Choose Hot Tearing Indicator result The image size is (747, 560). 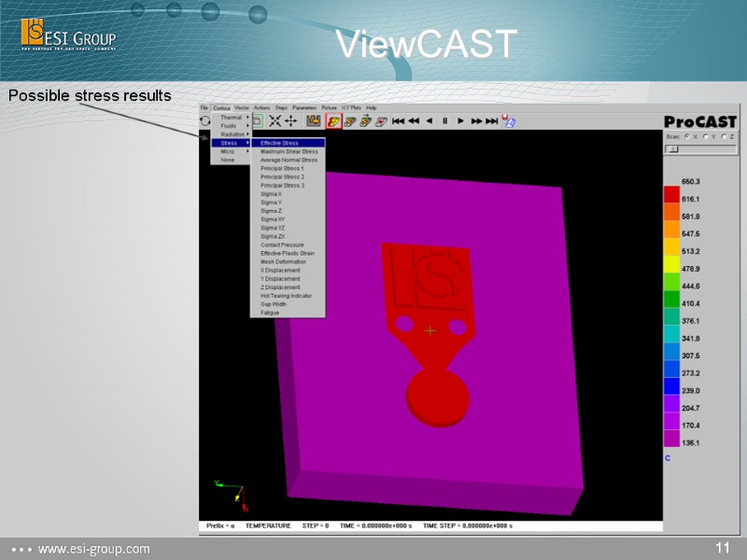tap(286, 295)
